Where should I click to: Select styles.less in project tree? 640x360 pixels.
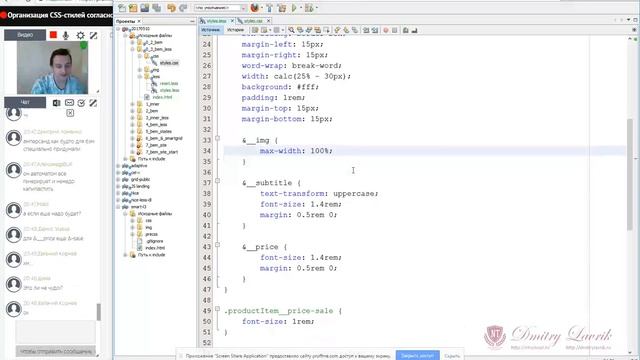click(x=169, y=90)
